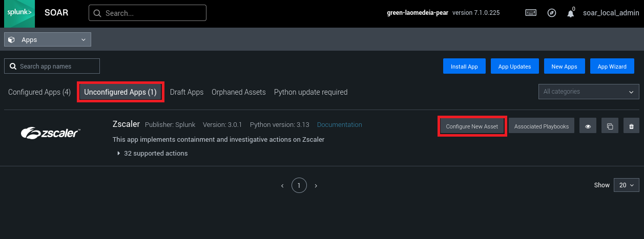Screen dimensions: 644x239
Task: Click the Install App button
Action: point(464,67)
